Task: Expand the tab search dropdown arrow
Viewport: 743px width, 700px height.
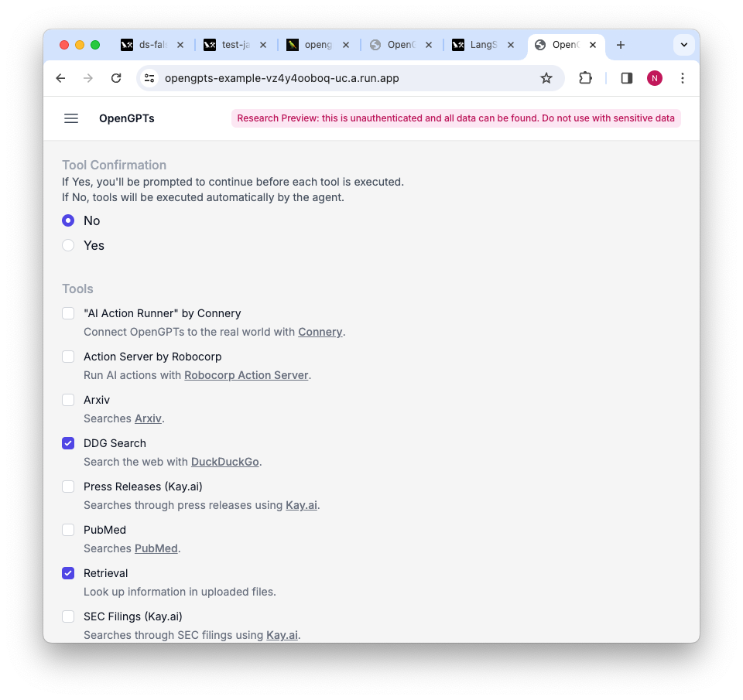Action: click(683, 45)
